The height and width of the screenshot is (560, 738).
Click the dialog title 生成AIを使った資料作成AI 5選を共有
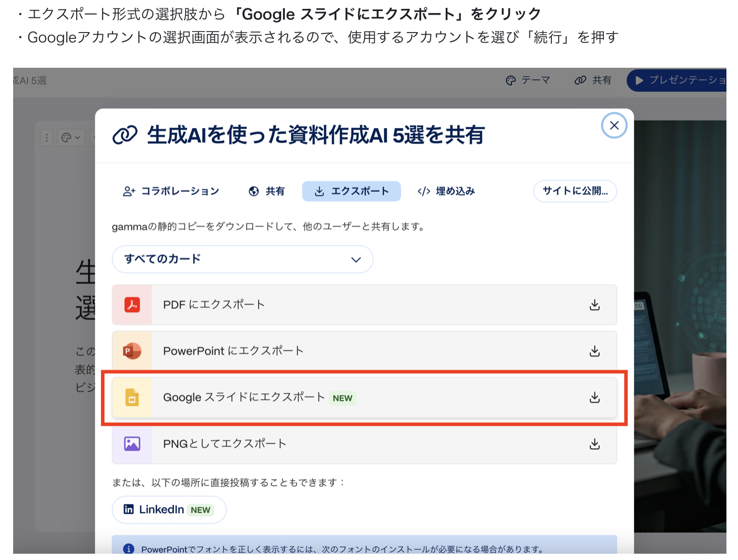pos(315,135)
